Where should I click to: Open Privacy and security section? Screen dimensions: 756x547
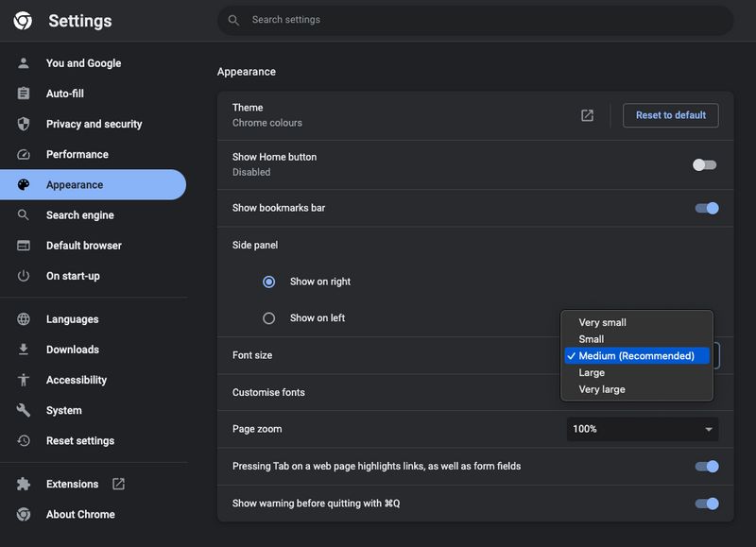[94, 124]
